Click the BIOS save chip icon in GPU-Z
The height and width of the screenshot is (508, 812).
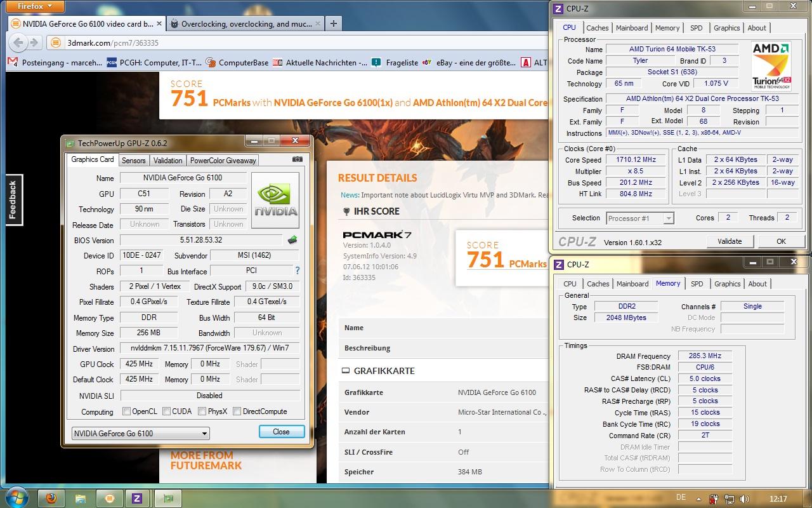(x=292, y=240)
